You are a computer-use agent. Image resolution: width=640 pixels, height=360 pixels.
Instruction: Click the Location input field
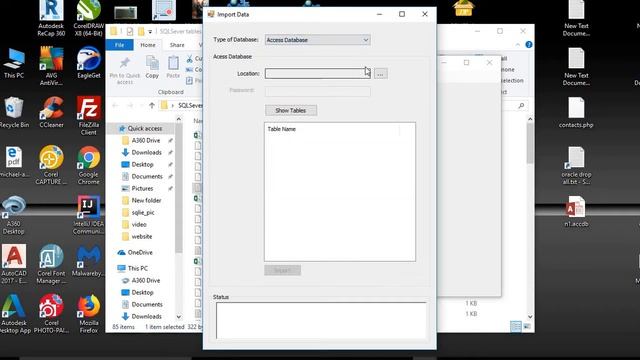pos(318,73)
